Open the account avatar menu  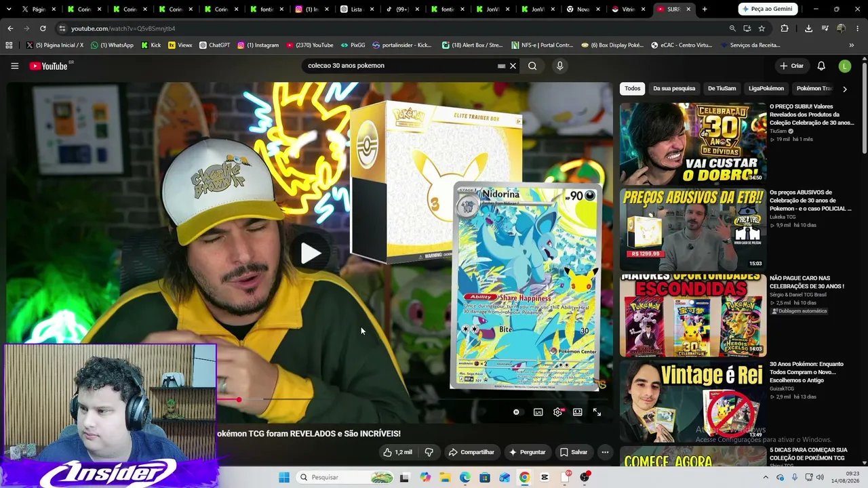point(844,66)
